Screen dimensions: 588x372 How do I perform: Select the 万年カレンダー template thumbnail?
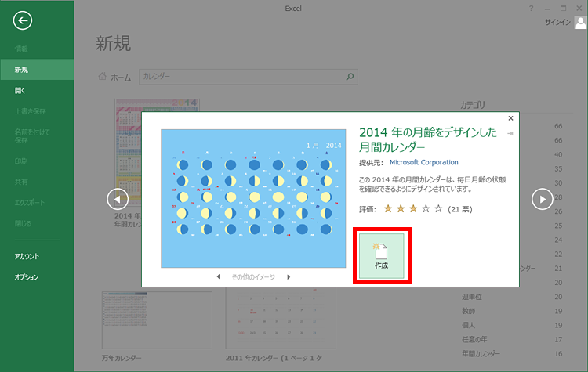point(157,320)
